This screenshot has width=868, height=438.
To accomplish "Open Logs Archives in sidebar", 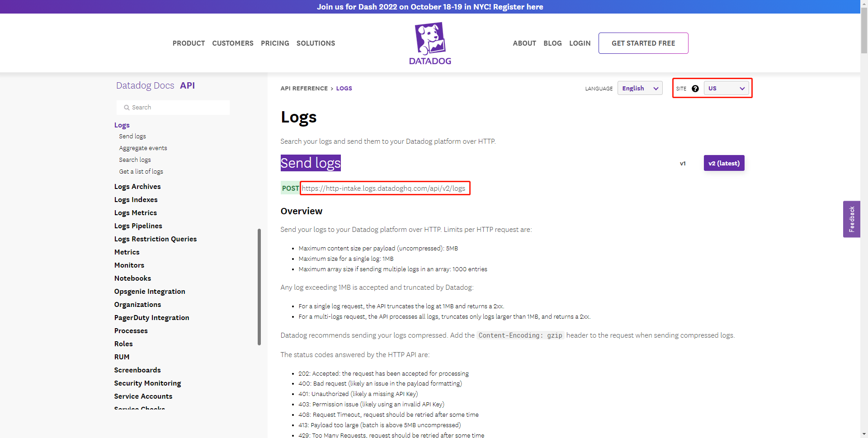I will pos(137,187).
